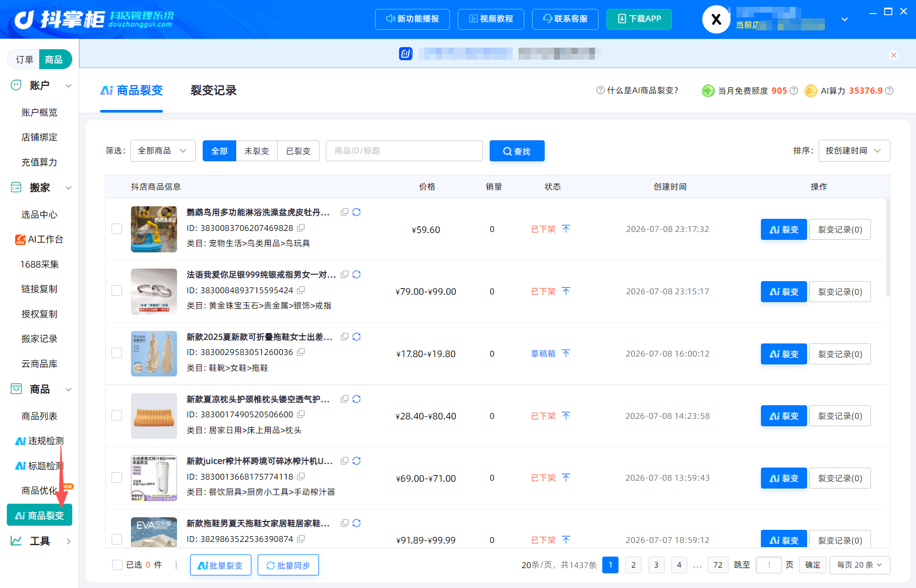Click Ai 批量裂变 button
The height and width of the screenshot is (588, 916).
pyautogui.click(x=220, y=565)
